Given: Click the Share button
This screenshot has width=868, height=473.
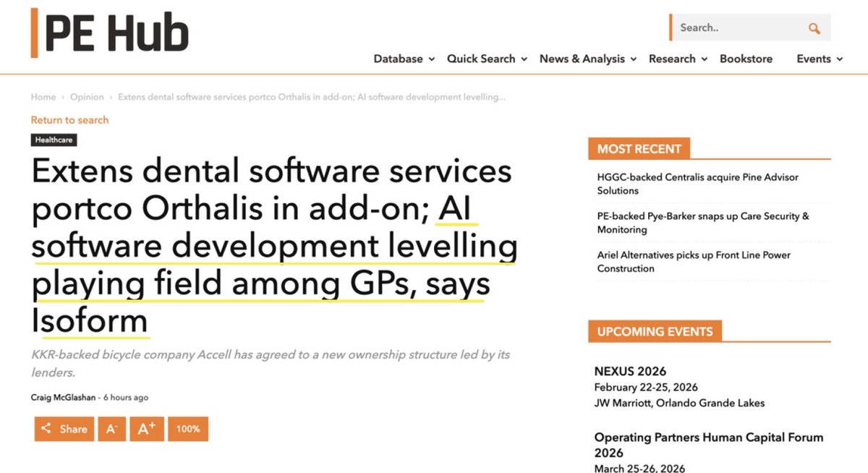Looking at the screenshot, I should (64, 429).
